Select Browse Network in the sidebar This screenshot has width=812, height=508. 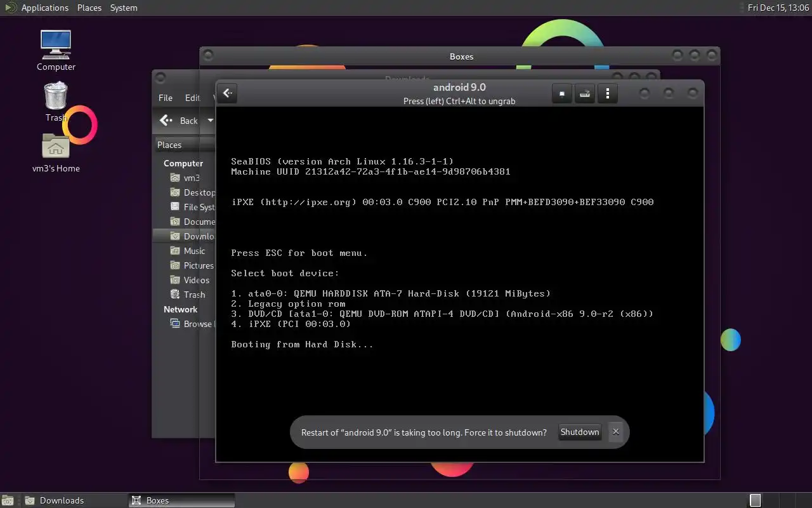pyautogui.click(x=192, y=324)
